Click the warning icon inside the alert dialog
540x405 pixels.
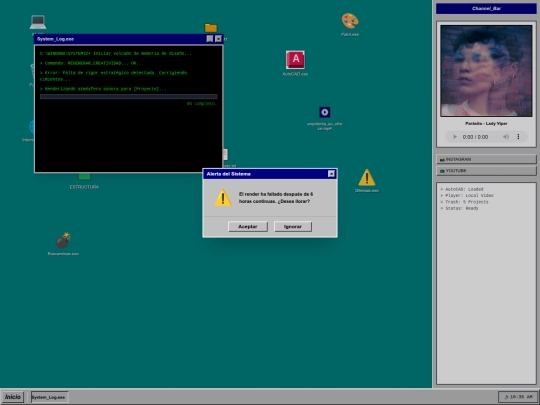point(223,198)
